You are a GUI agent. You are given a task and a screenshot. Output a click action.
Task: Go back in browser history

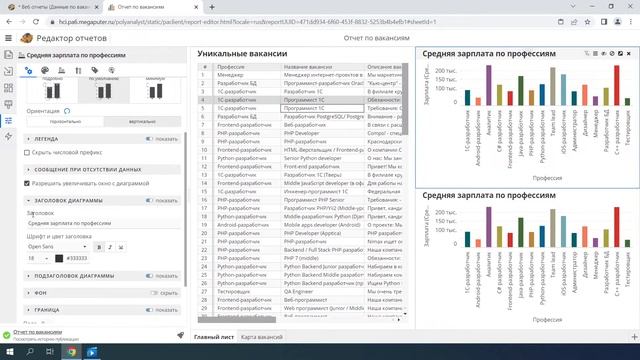[9, 22]
